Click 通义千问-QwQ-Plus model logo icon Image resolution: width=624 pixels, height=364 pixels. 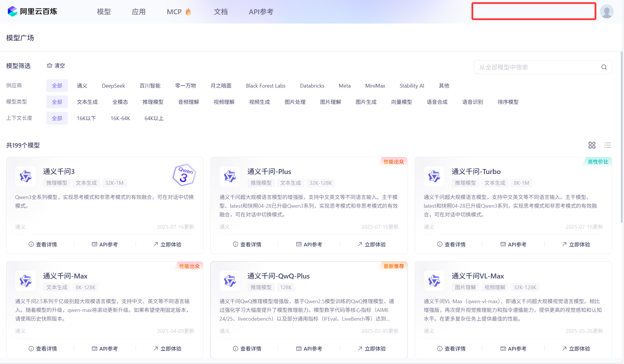(x=230, y=281)
